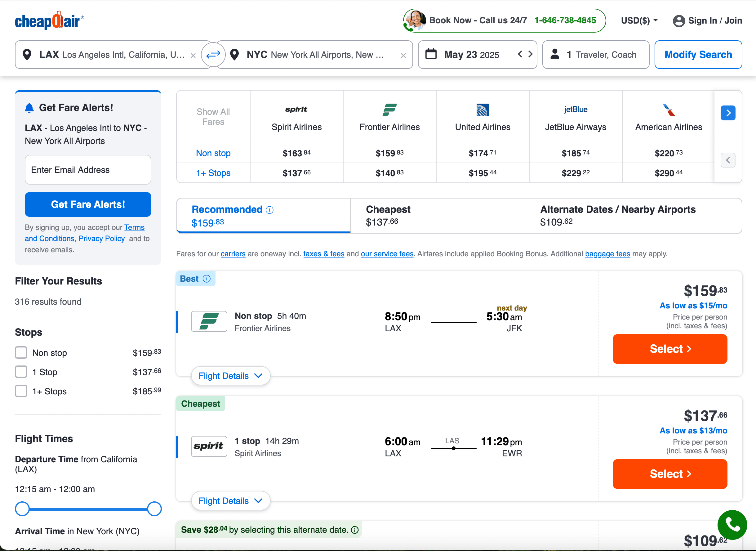Check the 1+ Stops filter checkbox
This screenshot has height=551, width=756.
point(21,391)
